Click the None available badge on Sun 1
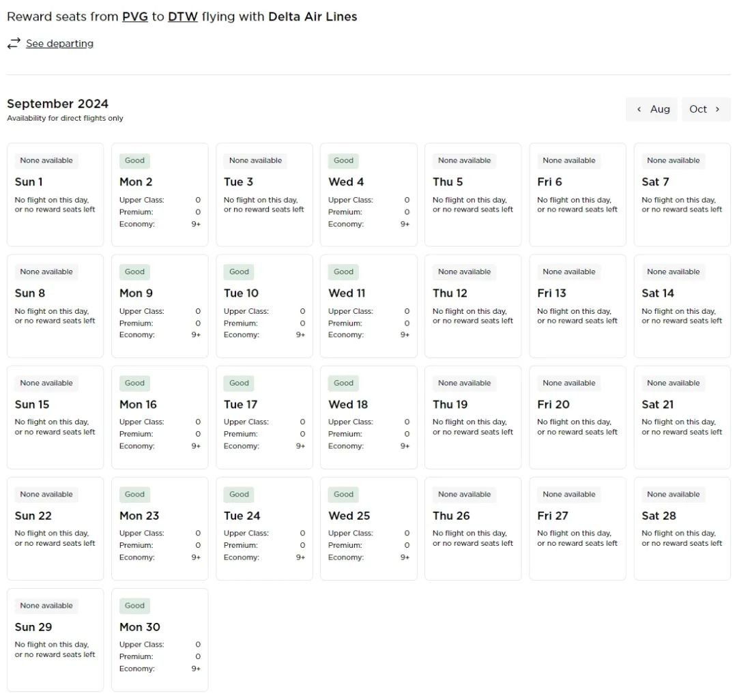737x700 pixels. click(46, 161)
